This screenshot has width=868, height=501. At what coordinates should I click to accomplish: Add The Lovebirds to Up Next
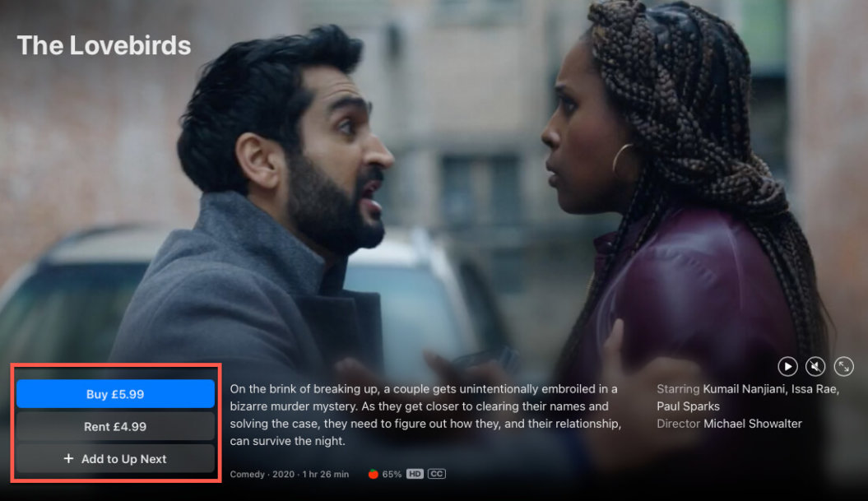[x=114, y=458]
